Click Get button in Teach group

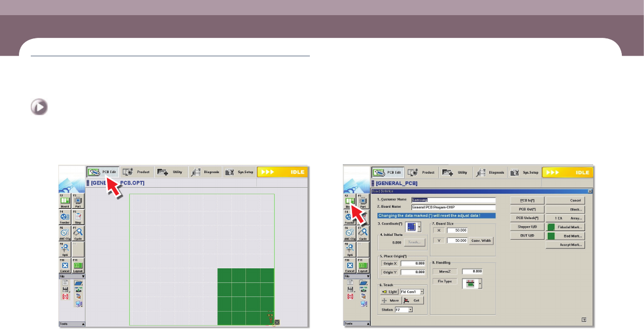tap(413, 300)
